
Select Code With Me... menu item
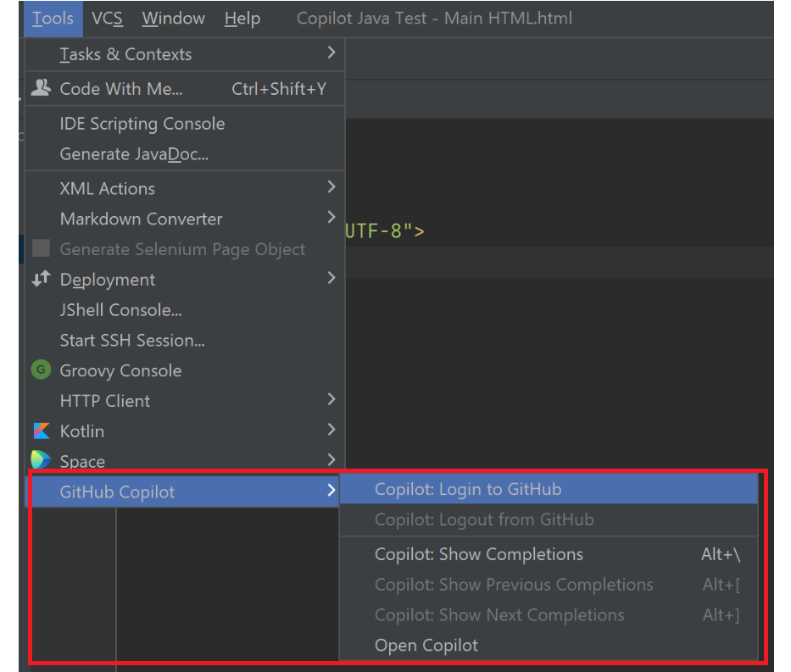185,89
